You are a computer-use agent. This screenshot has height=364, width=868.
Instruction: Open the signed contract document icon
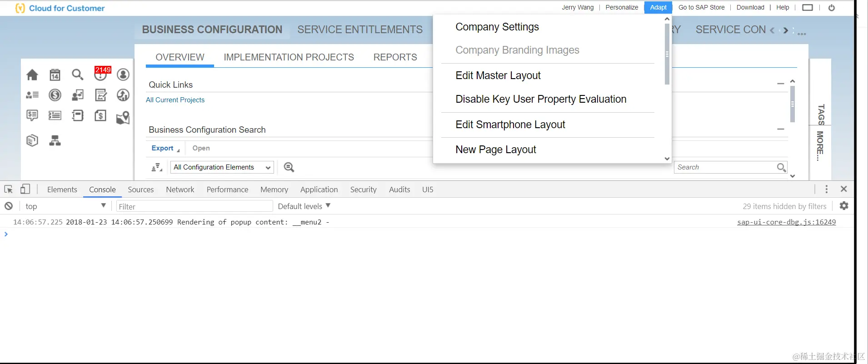(x=100, y=95)
